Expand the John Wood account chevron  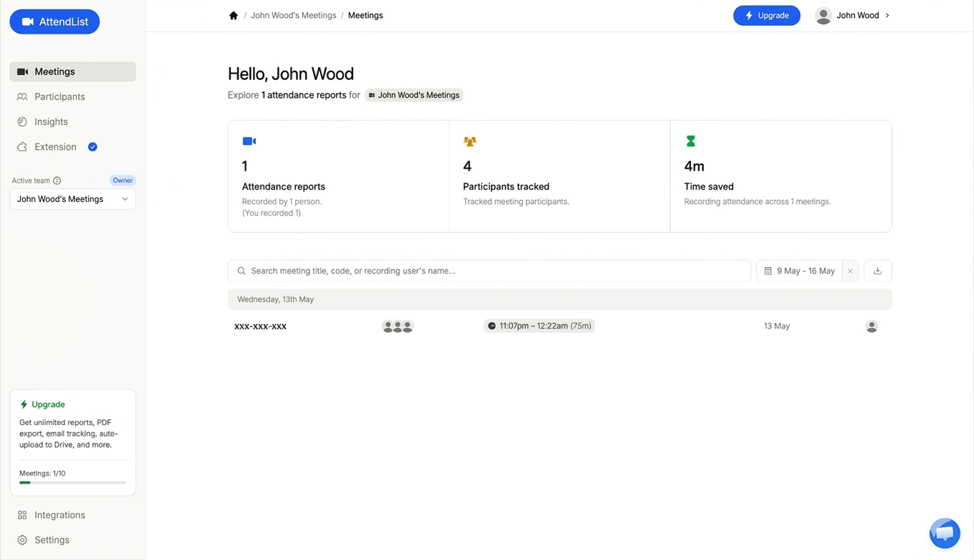888,15
